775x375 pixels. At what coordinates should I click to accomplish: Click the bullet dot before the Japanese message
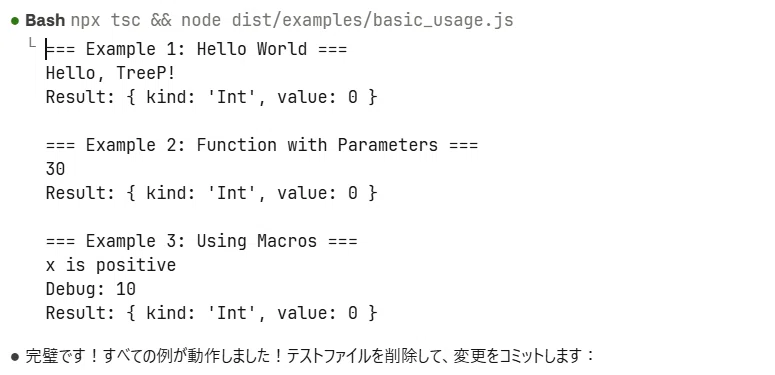15,356
